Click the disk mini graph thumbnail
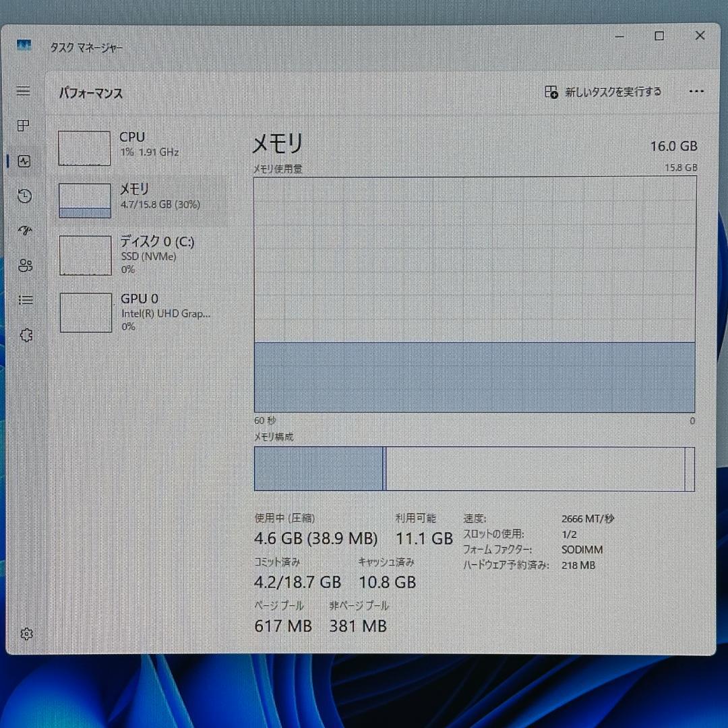Screen dimensions: 728x728 coord(86,255)
